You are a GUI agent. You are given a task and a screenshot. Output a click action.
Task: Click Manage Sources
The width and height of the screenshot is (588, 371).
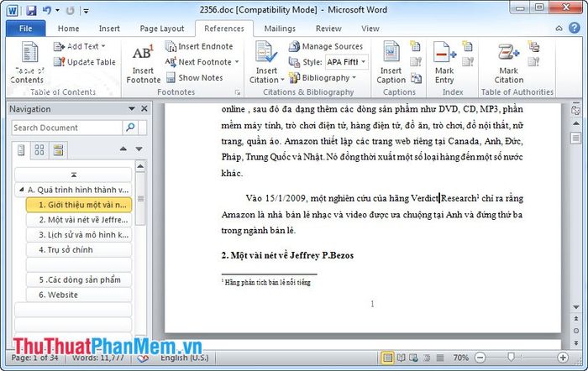click(326, 46)
